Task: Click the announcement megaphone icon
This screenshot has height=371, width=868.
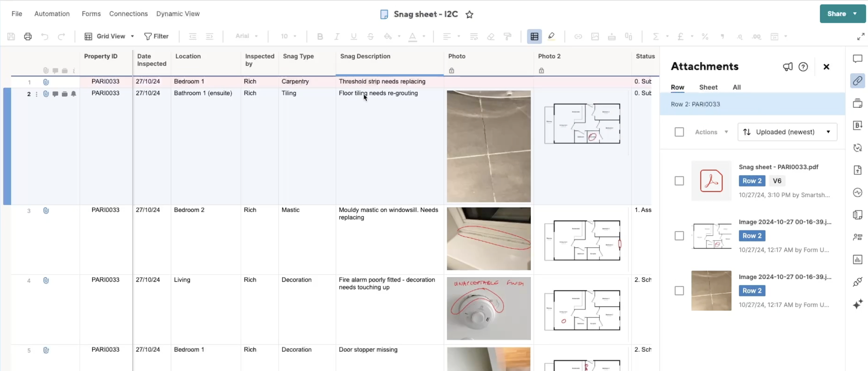Action: [788, 67]
